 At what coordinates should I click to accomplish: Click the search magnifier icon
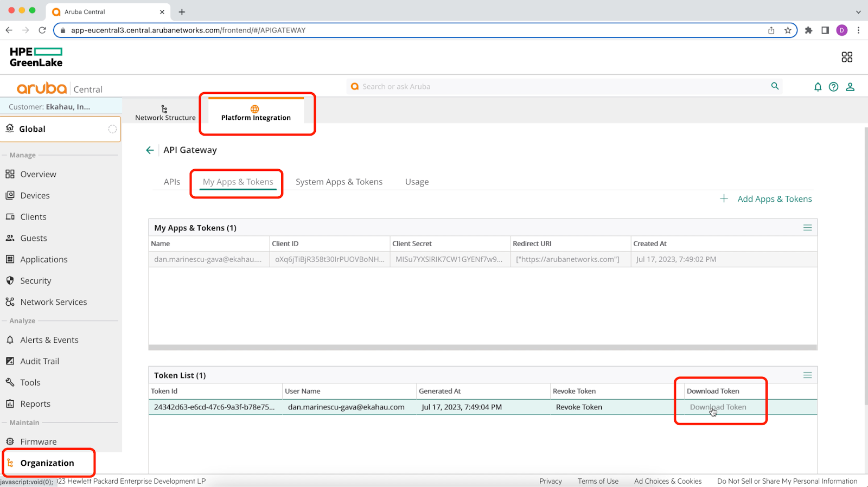tap(775, 86)
